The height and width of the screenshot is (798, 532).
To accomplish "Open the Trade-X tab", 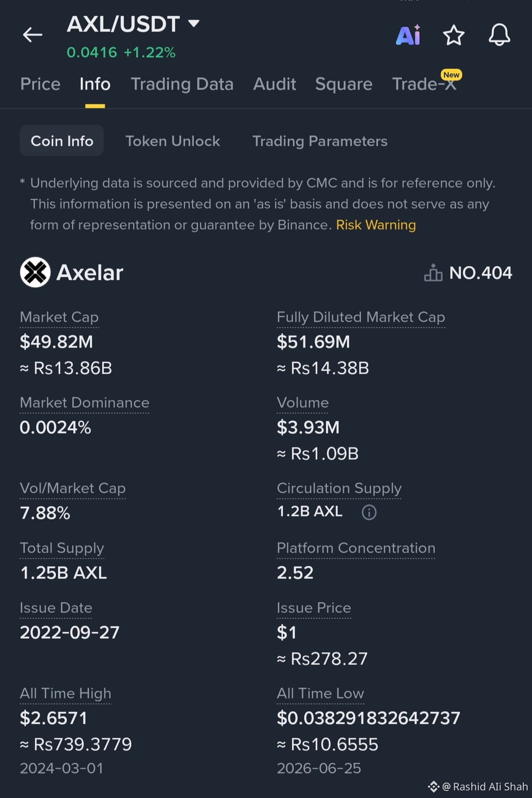I will [x=424, y=84].
